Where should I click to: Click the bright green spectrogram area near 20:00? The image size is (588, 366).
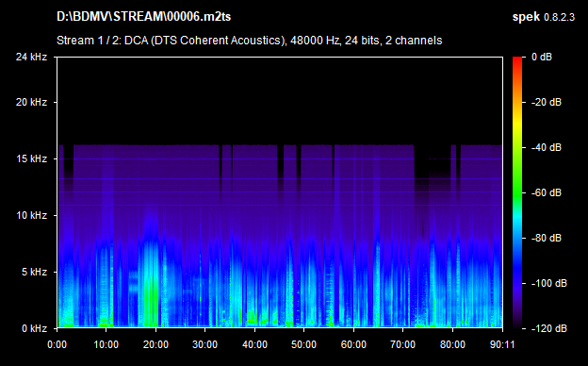coord(151,300)
